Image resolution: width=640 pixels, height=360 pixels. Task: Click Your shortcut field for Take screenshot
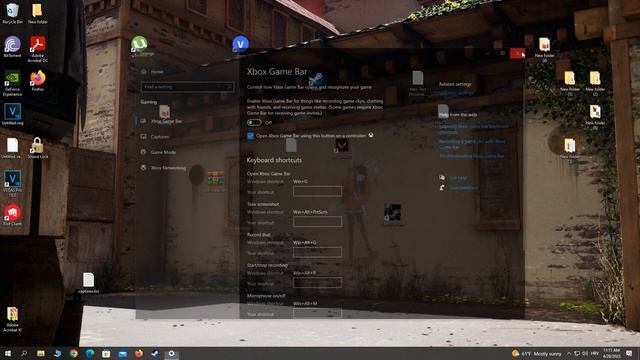coord(317,222)
